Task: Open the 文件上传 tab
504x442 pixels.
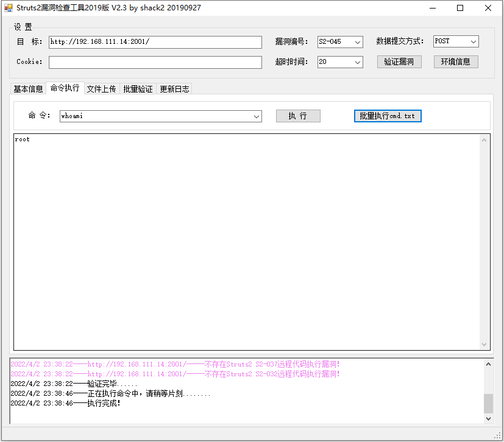Action: [102, 89]
